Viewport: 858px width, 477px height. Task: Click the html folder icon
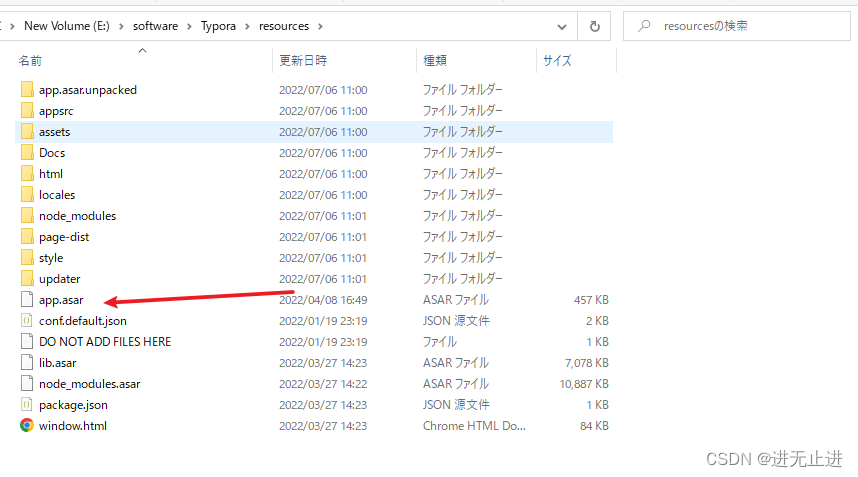(27, 173)
